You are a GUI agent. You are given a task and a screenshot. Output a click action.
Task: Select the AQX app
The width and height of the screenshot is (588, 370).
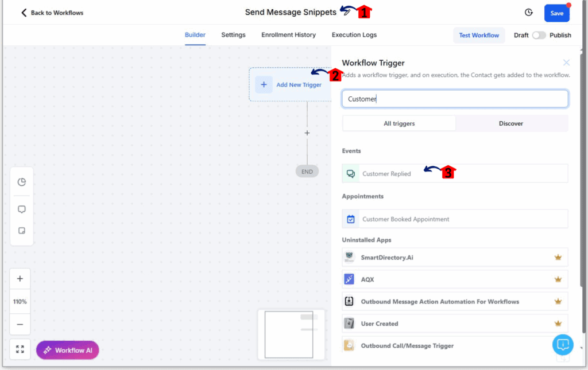(x=455, y=279)
